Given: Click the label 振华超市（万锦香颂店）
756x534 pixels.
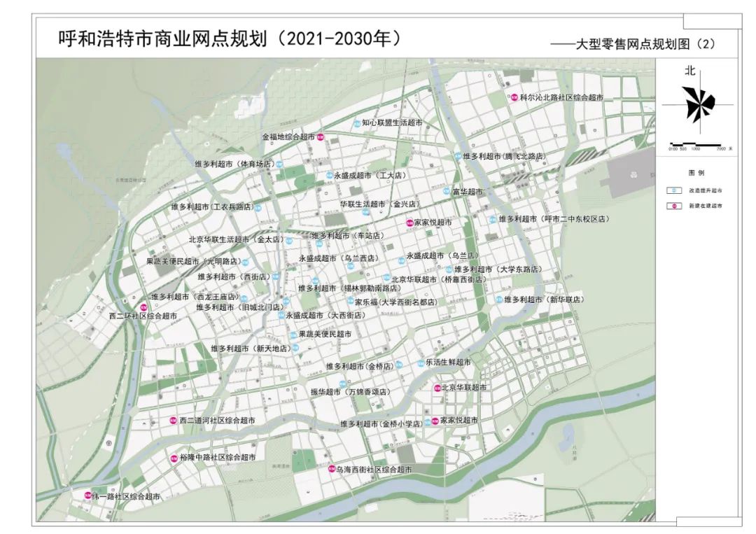Looking at the screenshot, I should coord(351,393).
